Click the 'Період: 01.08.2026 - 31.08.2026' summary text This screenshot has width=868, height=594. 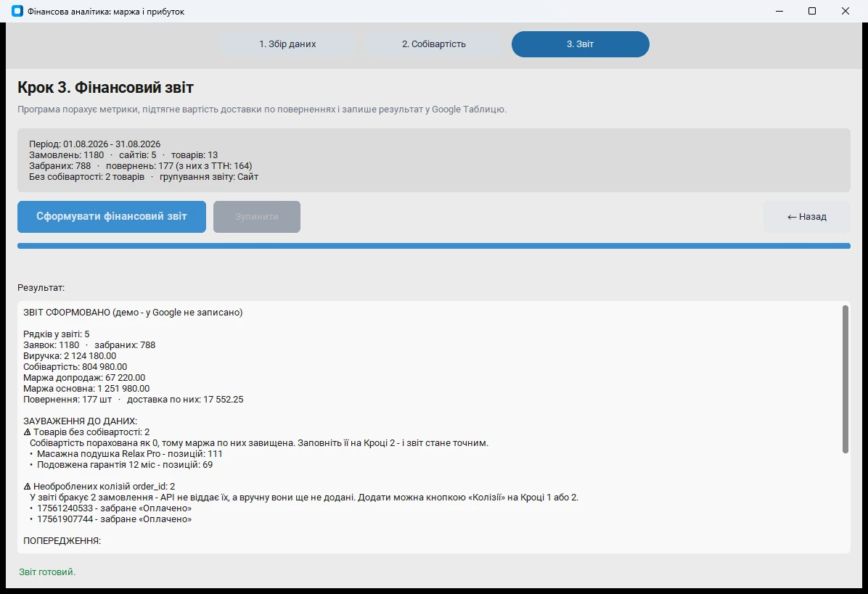(x=94, y=144)
